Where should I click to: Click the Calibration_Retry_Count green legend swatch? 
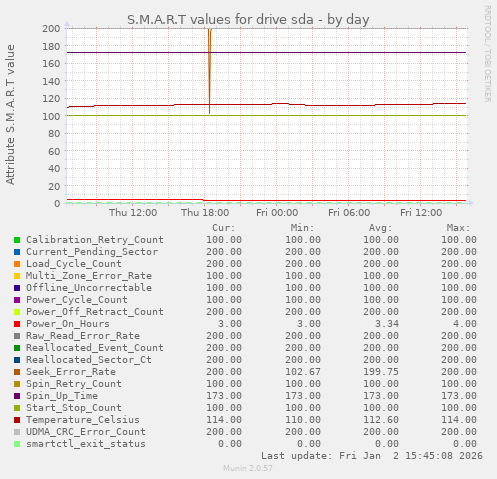17,240
